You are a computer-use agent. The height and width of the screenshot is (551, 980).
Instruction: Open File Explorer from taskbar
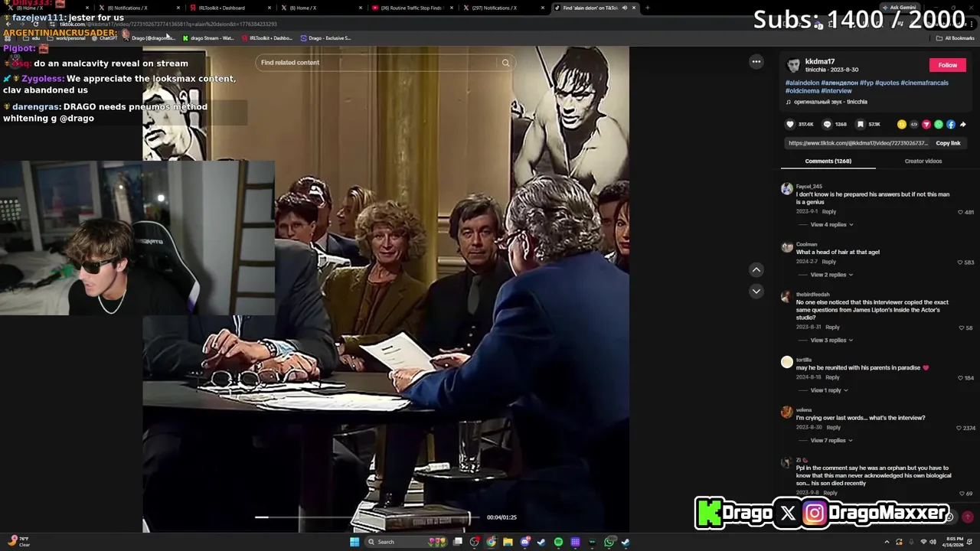508,542
